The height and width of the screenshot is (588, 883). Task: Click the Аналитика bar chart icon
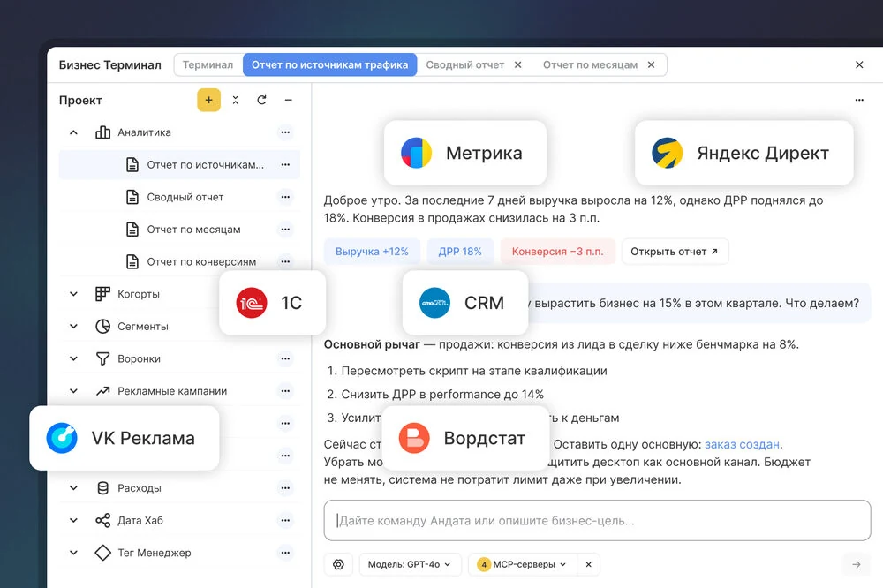click(x=102, y=132)
